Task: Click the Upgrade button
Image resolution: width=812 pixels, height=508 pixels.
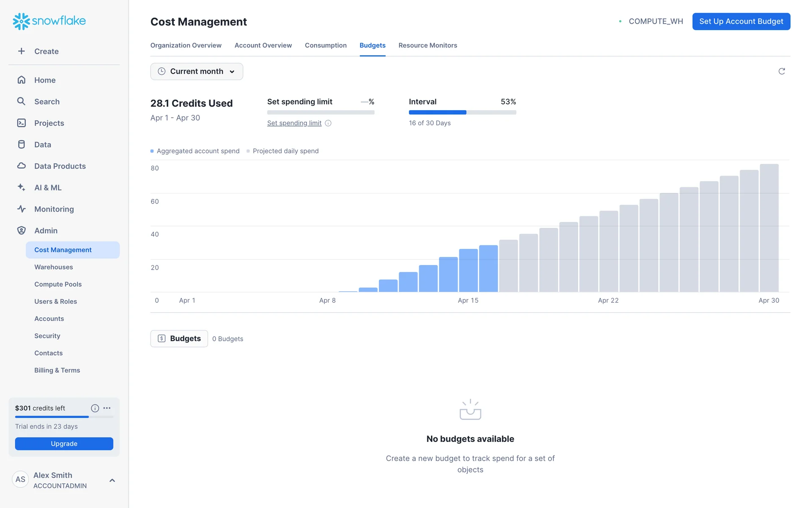Action: pyautogui.click(x=64, y=444)
